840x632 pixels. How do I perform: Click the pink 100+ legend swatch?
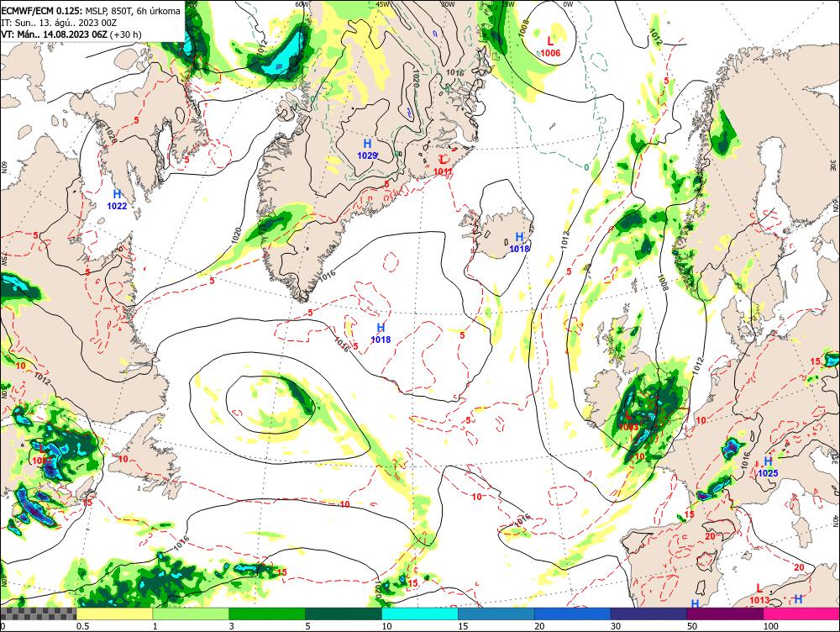point(801,614)
